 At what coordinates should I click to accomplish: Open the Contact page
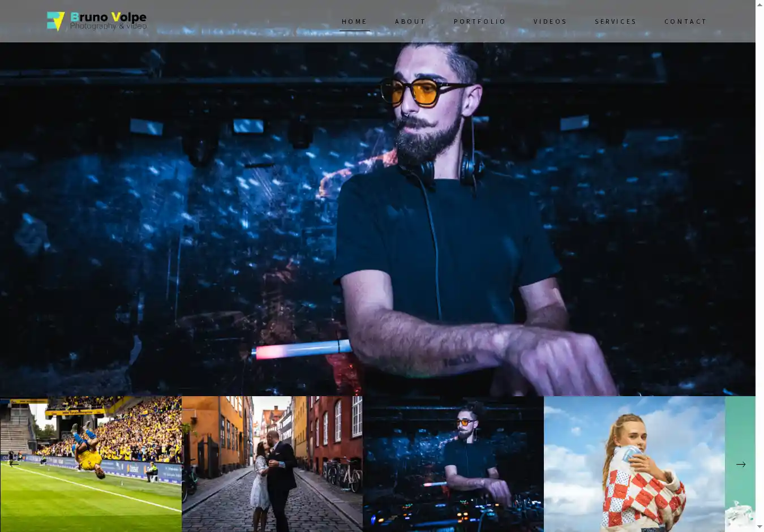pos(685,22)
